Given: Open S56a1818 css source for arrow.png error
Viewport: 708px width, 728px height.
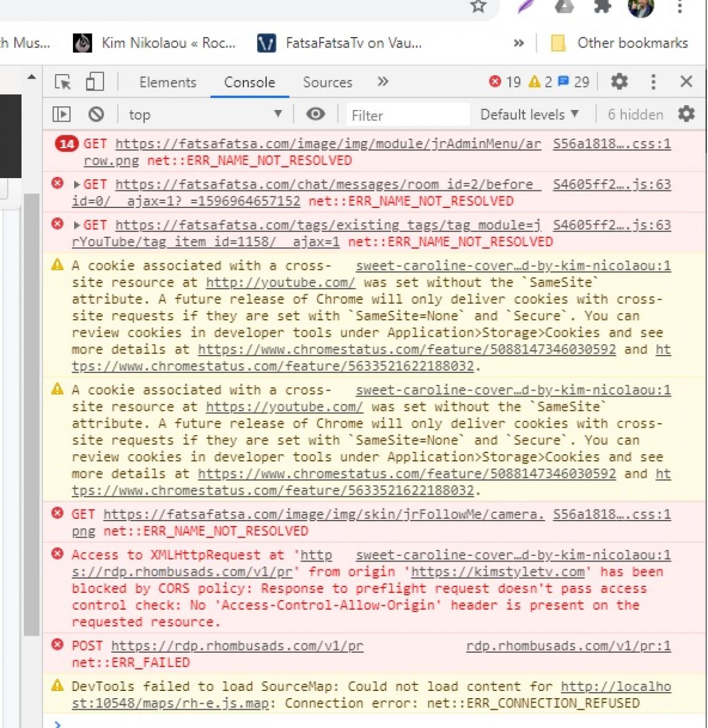Looking at the screenshot, I should (x=612, y=144).
